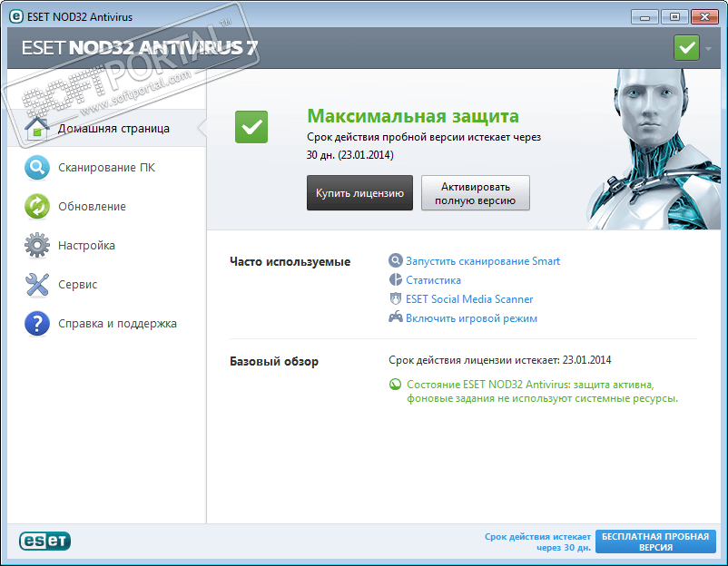Click the БЕСПЛАТНАЯ ПРОБНАЯ ВЕРСИЯ button
This screenshot has width=728, height=566.
(655, 542)
